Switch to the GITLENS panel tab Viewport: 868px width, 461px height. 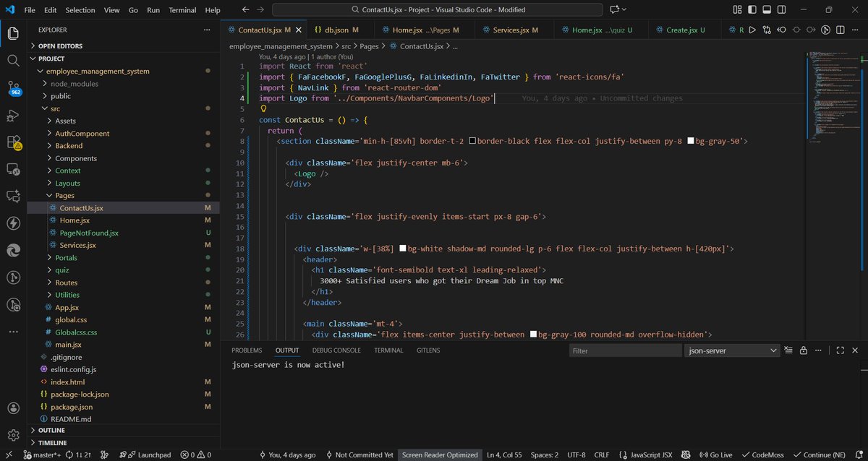point(428,350)
